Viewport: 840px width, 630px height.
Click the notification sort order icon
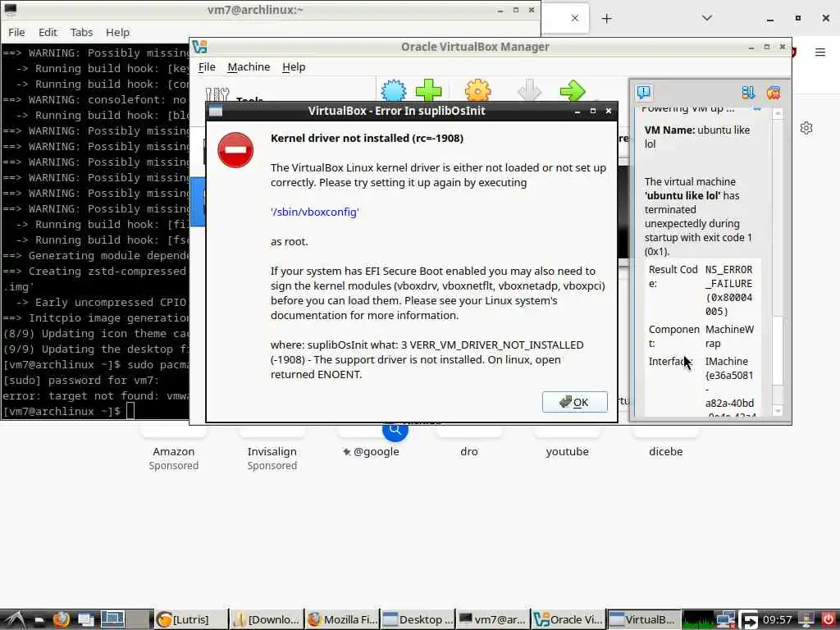748,92
